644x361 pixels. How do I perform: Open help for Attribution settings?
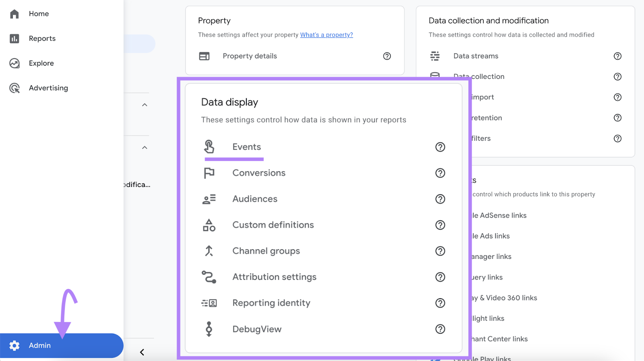[x=440, y=277]
